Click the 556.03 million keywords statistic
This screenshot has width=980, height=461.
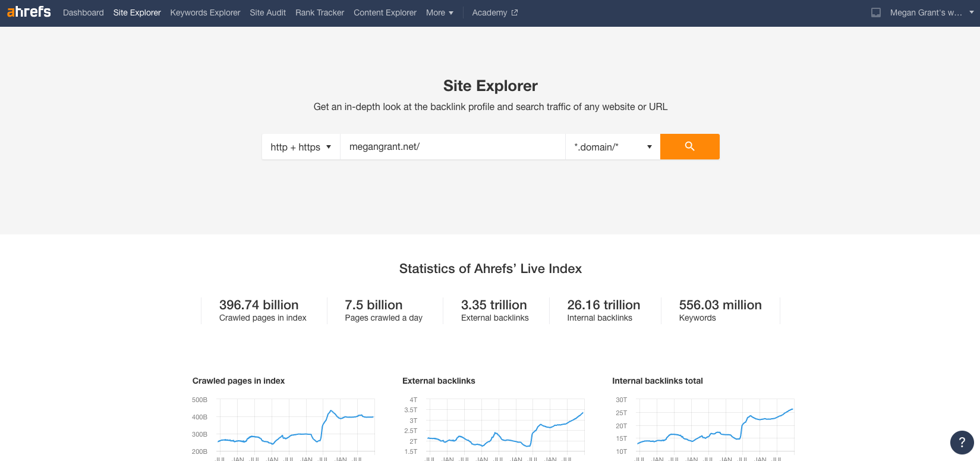pyautogui.click(x=720, y=310)
